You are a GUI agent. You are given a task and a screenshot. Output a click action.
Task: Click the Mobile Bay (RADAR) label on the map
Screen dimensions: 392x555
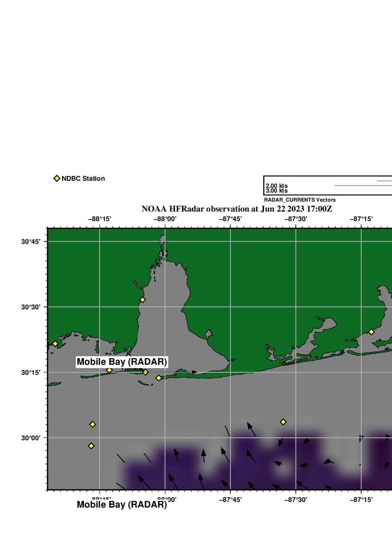pyautogui.click(x=122, y=362)
